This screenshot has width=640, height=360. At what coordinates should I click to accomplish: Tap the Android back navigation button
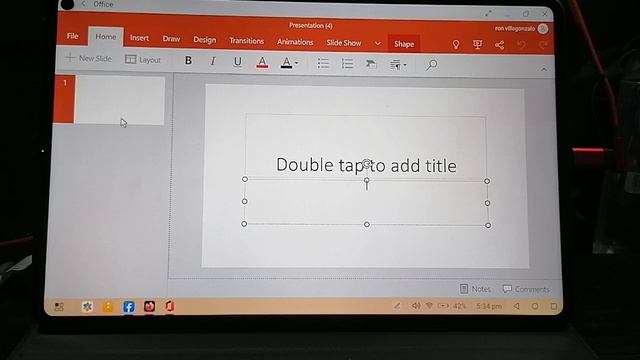tap(516, 306)
